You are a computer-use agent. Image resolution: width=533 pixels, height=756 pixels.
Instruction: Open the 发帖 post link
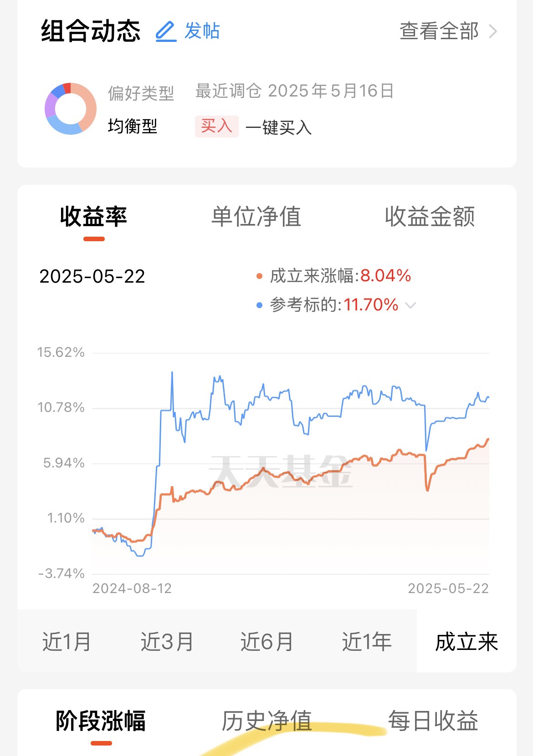coord(202,31)
